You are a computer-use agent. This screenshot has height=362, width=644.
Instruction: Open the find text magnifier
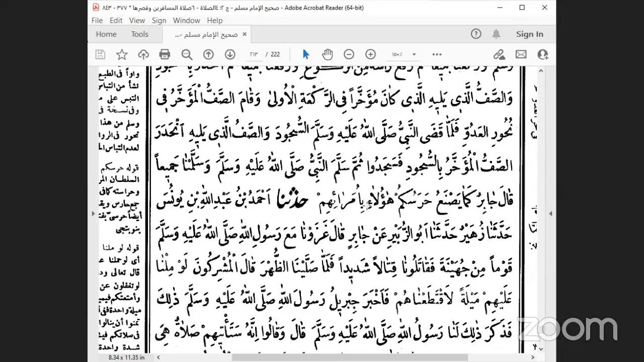click(x=187, y=54)
